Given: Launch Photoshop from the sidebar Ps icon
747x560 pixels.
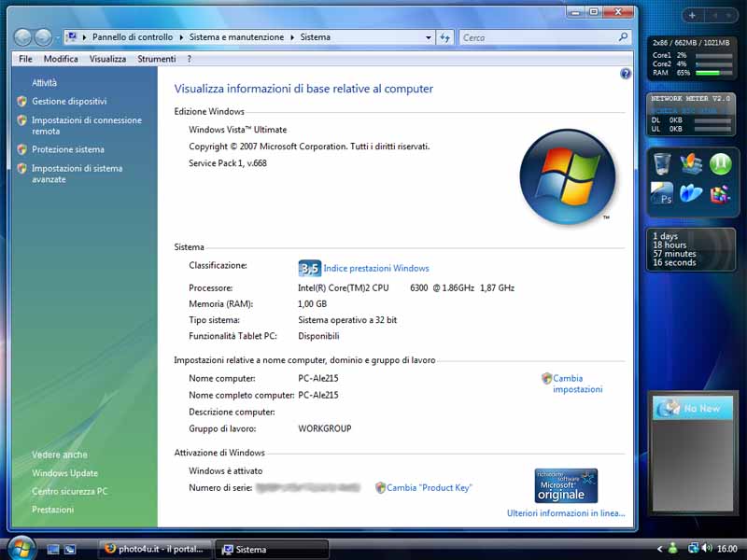Looking at the screenshot, I should tap(662, 193).
